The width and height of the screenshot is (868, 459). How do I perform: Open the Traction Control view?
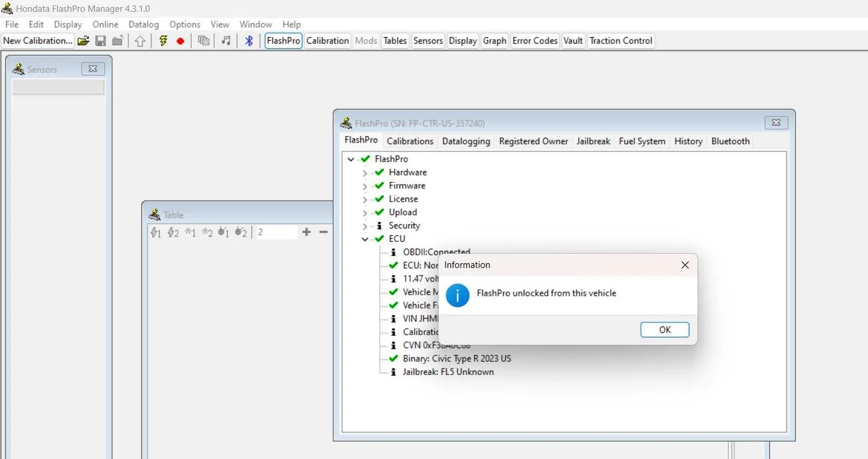(621, 41)
